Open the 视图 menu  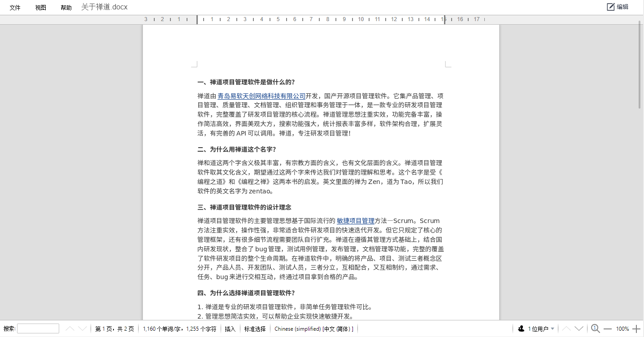point(41,8)
